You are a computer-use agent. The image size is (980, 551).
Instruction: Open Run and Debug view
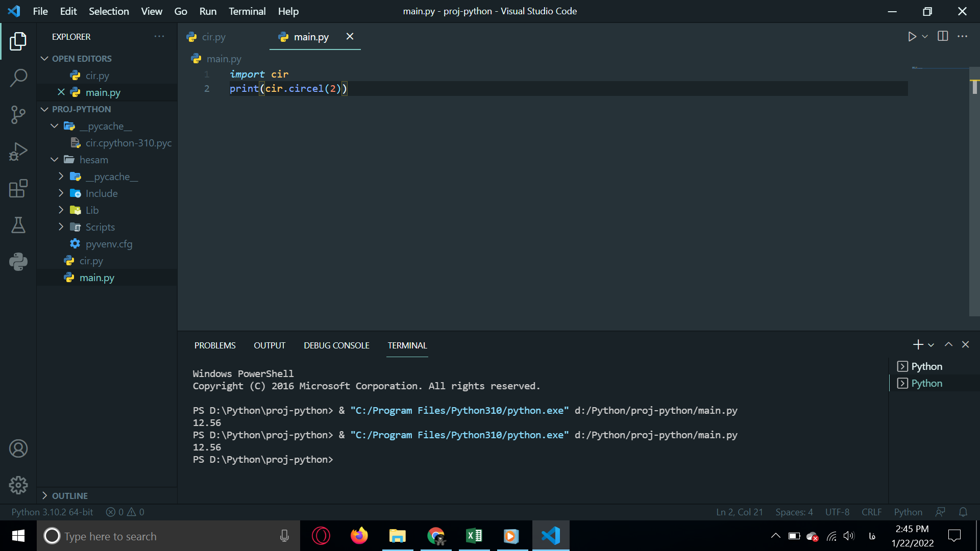pyautogui.click(x=18, y=152)
